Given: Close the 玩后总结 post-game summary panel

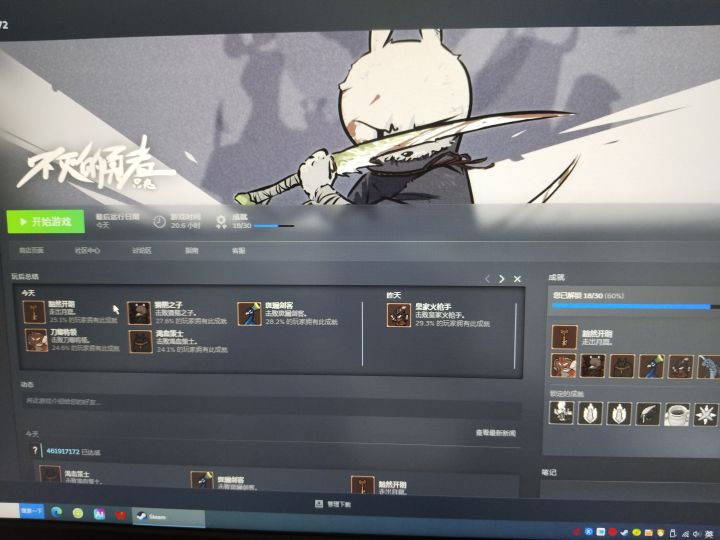Looking at the screenshot, I should pyautogui.click(x=518, y=279).
